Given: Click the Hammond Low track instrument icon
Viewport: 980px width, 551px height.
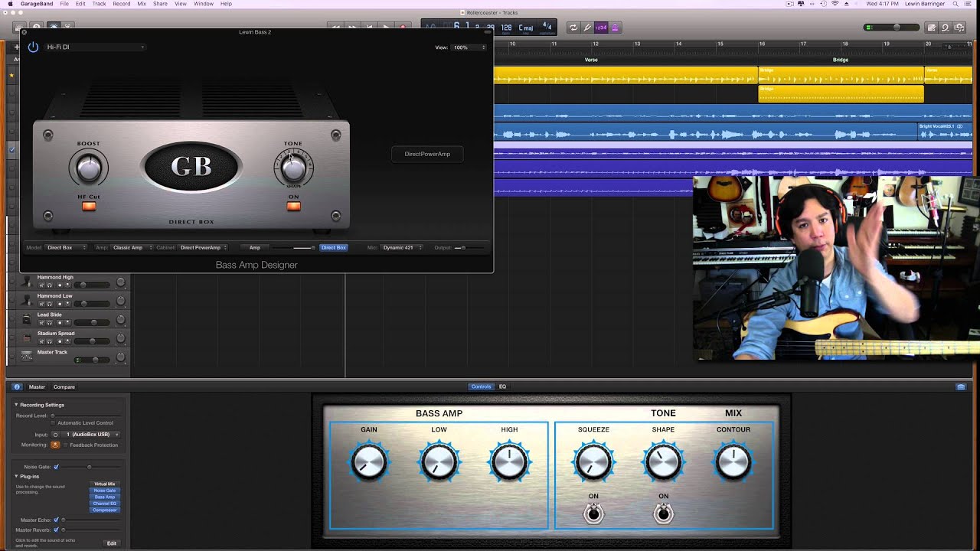Looking at the screenshot, I should pyautogui.click(x=27, y=300).
